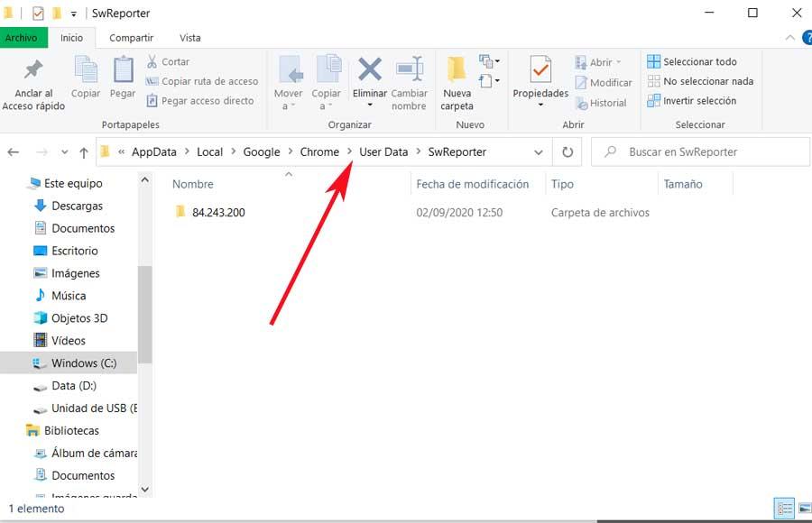The width and height of the screenshot is (812, 523).
Task: Open the Historial file history
Action: click(x=601, y=103)
